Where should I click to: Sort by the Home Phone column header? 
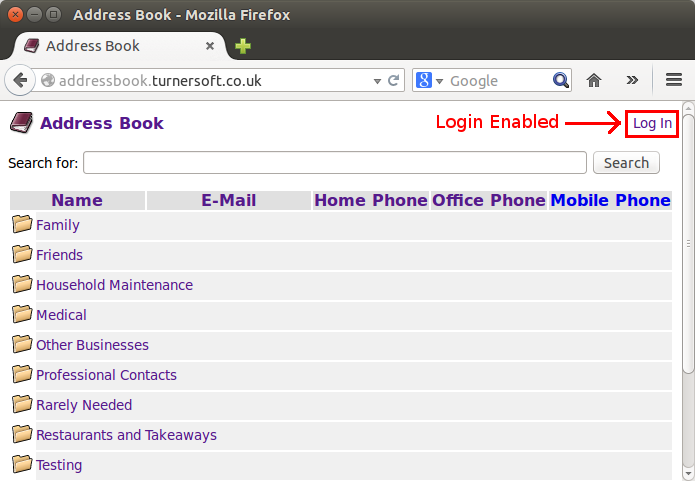point(371,200)
